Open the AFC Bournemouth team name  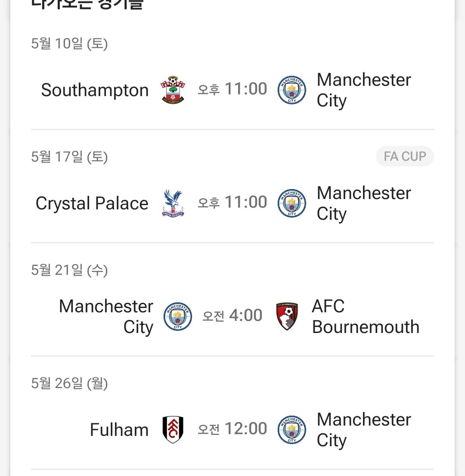click(366, 316)
